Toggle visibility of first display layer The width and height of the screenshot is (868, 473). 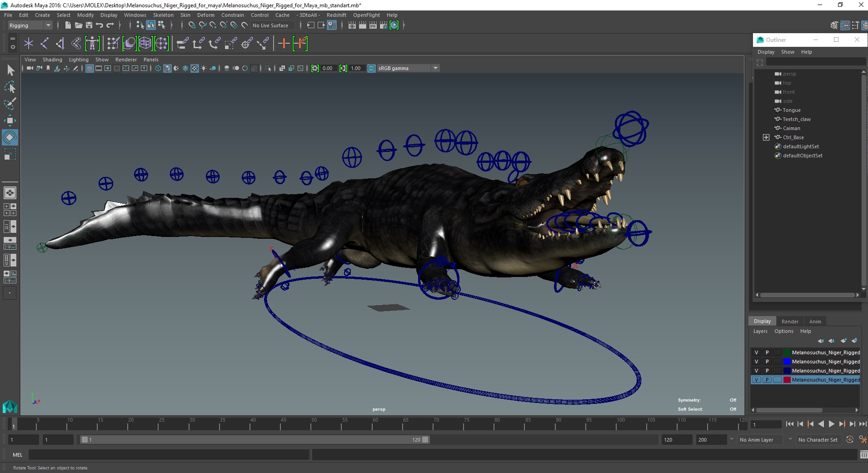click(x=757, y=352)
